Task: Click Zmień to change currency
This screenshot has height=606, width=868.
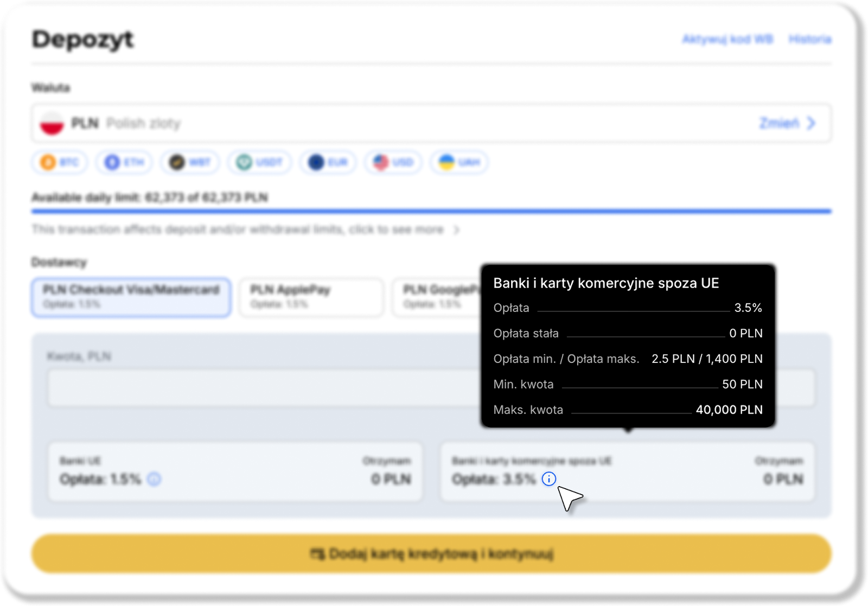Action: 787,123
